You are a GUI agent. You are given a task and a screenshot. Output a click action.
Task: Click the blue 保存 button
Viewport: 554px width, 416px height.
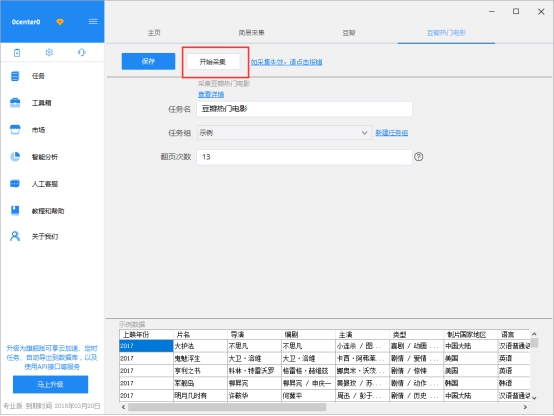(x=148, y=61)
